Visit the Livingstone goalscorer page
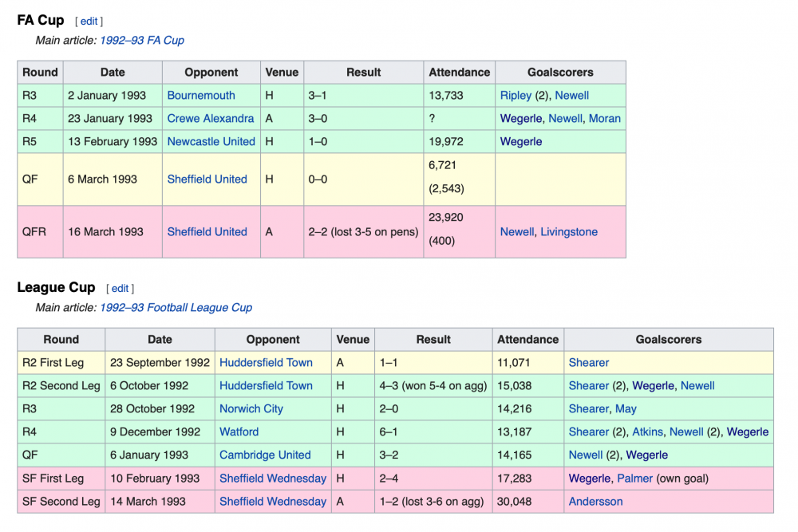 (x=569, y=231)
